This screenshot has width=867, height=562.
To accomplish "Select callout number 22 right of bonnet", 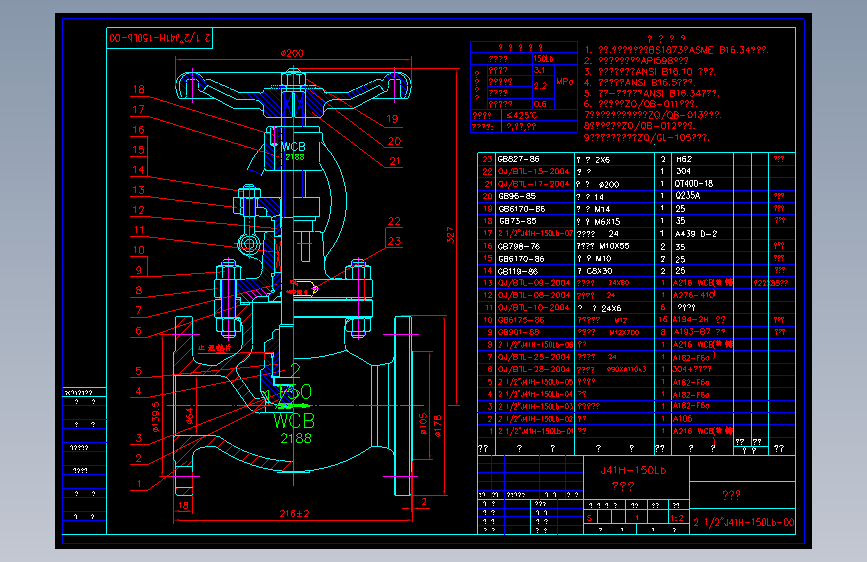I will pyautogui.click(x=394, y=221).
